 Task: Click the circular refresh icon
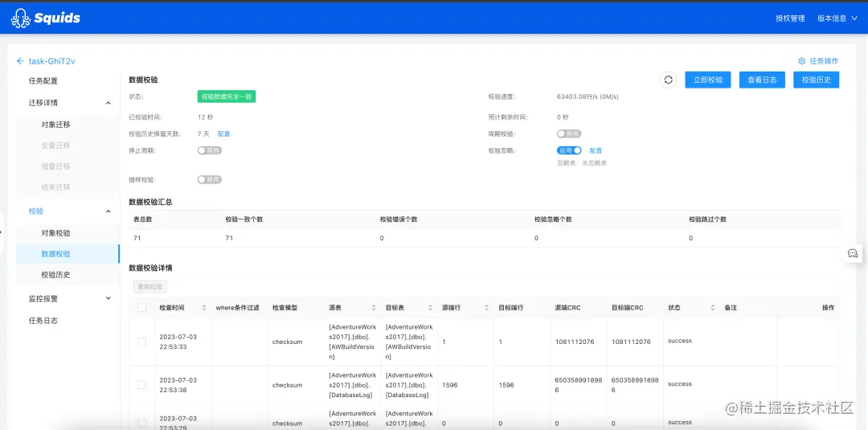coord(668,80)
